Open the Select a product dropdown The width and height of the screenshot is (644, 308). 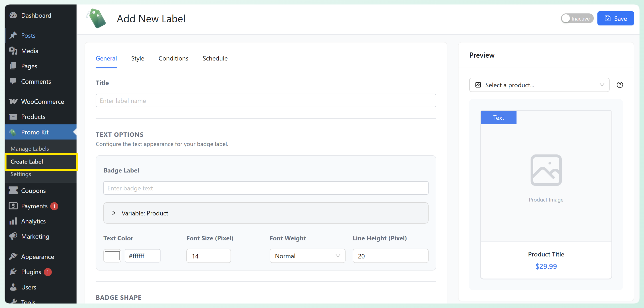coord(539,85)
